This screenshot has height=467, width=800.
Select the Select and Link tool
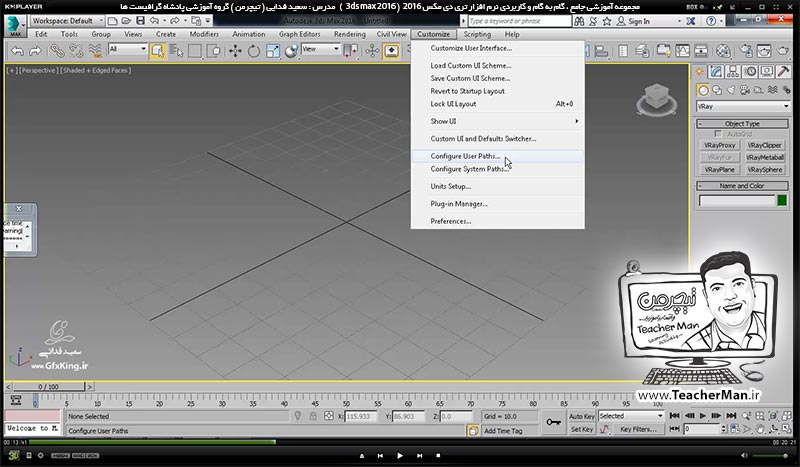[57, 51]
